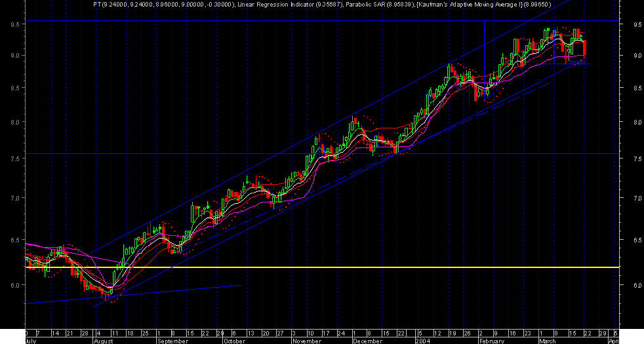
Task: Click the September month label
Action: point(172,341)
